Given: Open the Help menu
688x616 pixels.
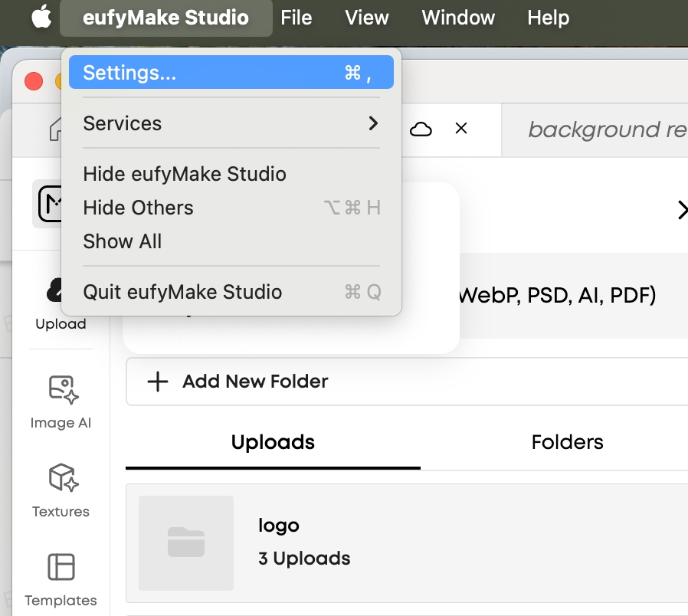Looking at the screenshot, I should click(548, 18).
